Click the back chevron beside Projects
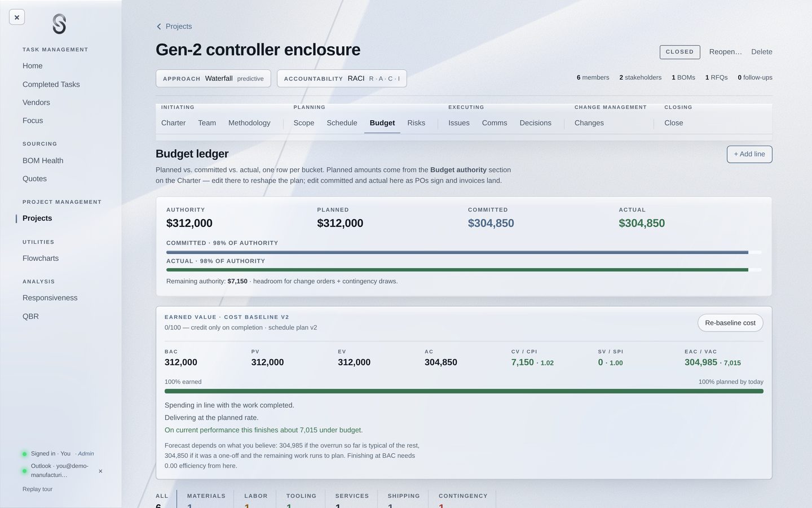Viewport: 812px width, 508px height. [x=159, y=27]
